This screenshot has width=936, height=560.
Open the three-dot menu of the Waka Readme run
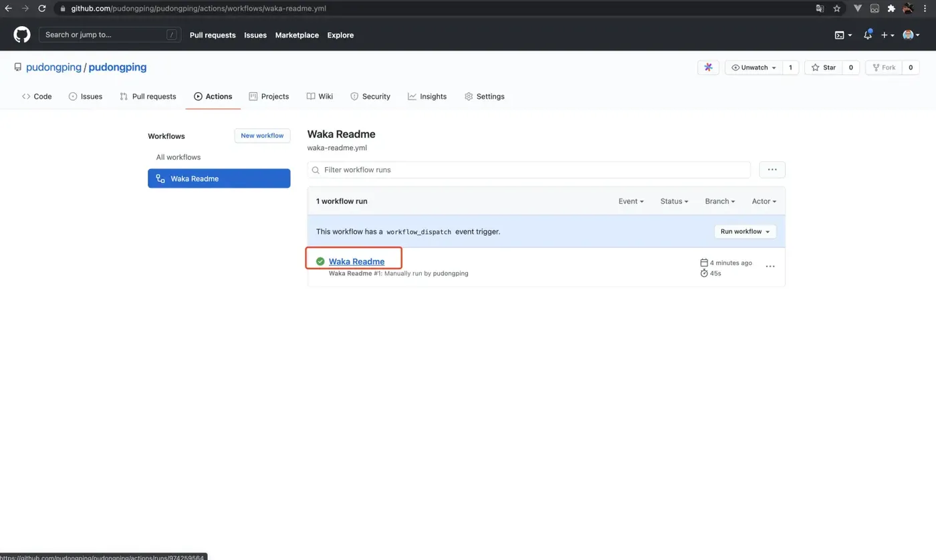click(x=770, y=267)
